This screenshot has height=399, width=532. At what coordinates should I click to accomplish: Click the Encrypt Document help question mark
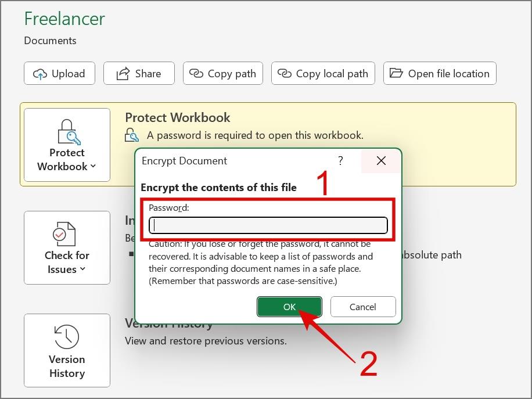point(341,160)
